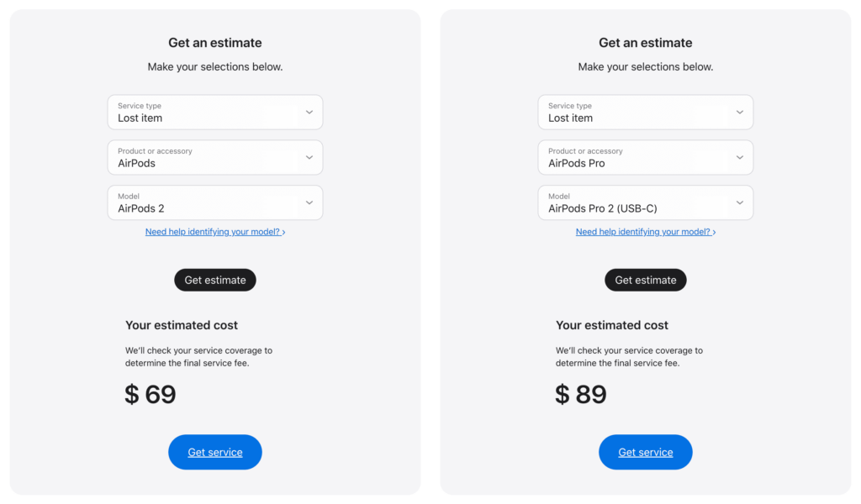Click Get service under the $89 estimate

click(x=646, y=452)
